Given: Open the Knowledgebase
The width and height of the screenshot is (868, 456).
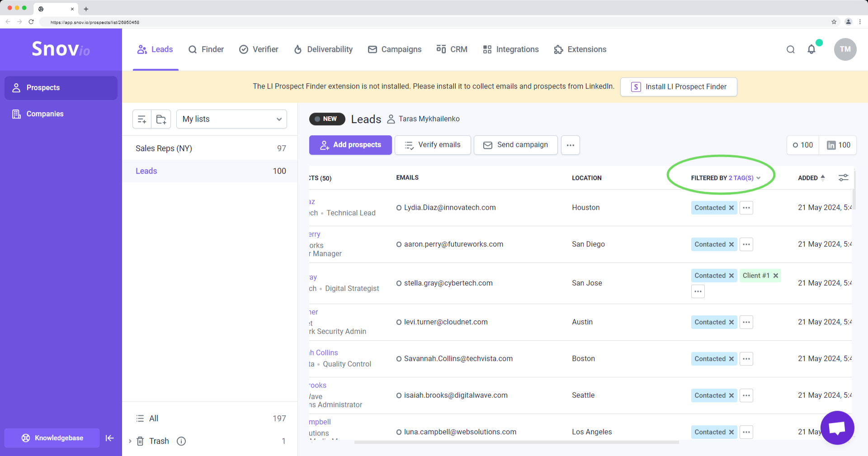Looking at the screenshot, I should [52, 438].
